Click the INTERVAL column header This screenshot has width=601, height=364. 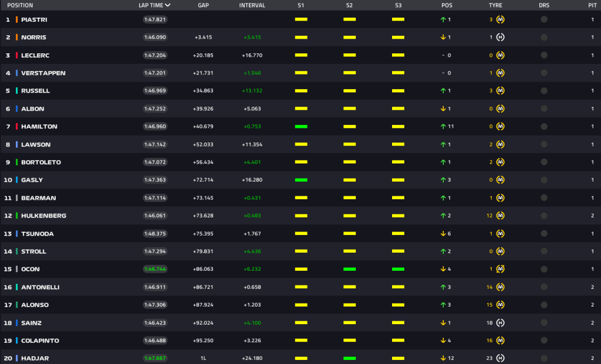[x=252, y=5]
